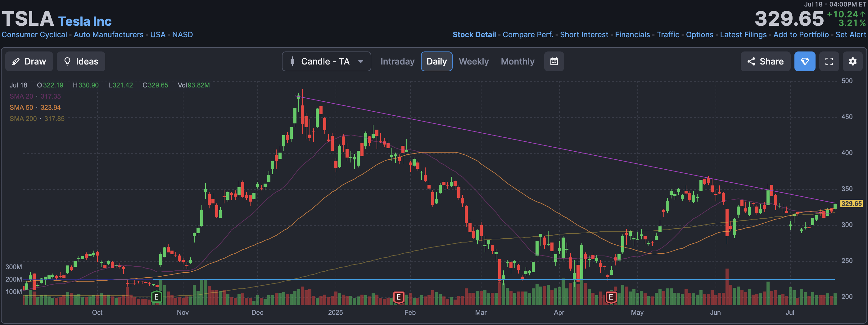This screenshot has height=325, width=868.
Task: Add TSLA to Portfolio
Action: (x=801, y=35)
